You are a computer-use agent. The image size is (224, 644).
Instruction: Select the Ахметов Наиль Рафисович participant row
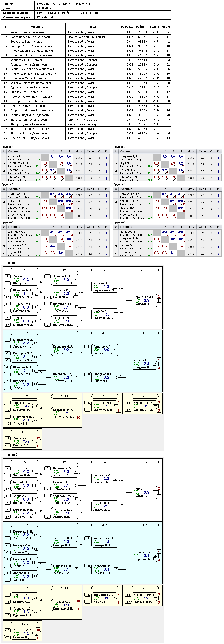(x=86, y=32)
